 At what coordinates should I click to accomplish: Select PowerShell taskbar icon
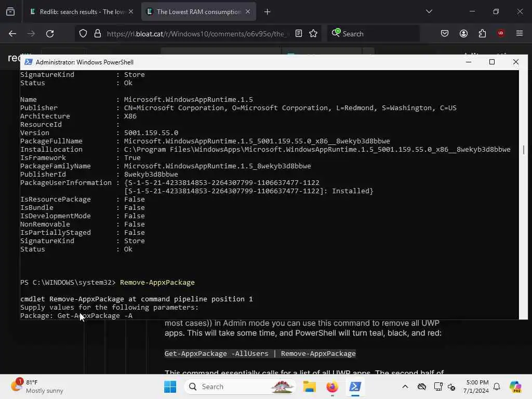pos(355,387)
